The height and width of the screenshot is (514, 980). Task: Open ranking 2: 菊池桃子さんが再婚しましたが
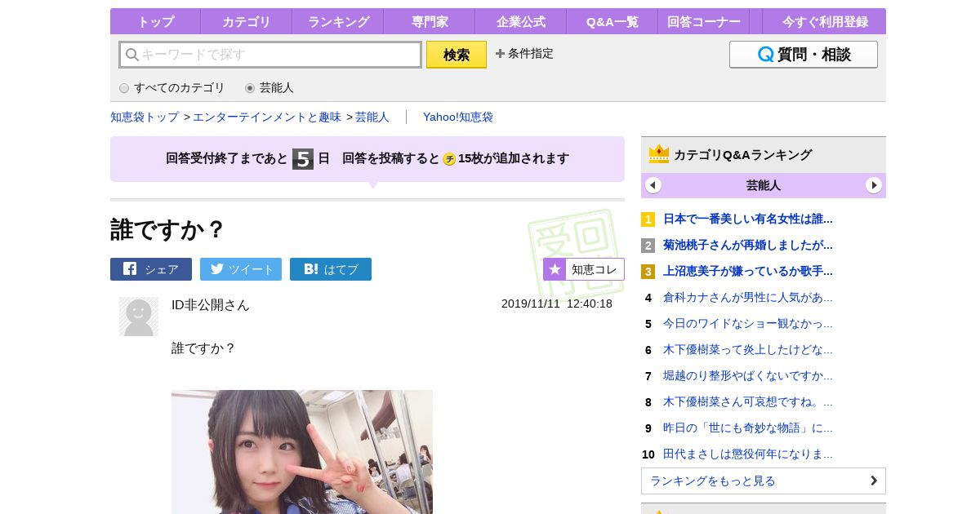[x=748, y=245]
